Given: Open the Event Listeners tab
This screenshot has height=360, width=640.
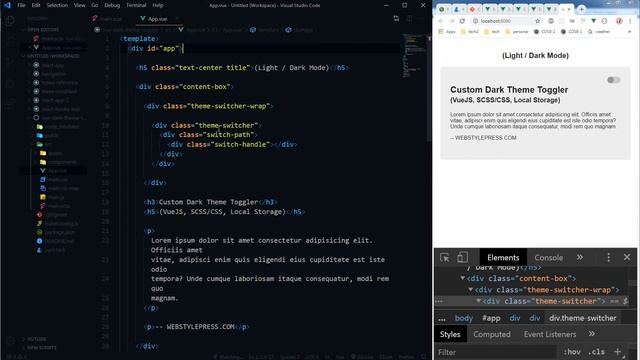Looking at the screenshot, I should (x=550, y=334).
